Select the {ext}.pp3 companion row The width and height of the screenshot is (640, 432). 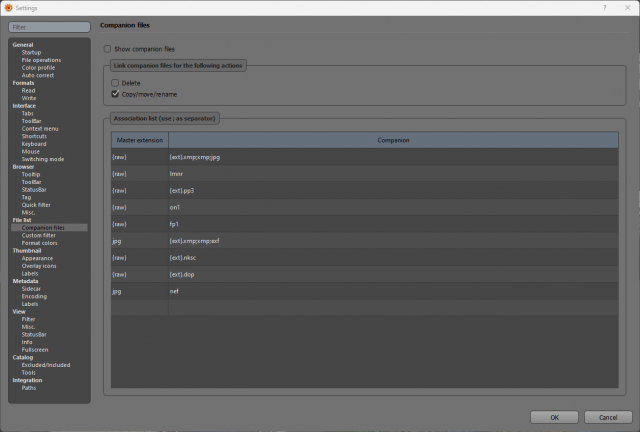(x=364, y=191)
